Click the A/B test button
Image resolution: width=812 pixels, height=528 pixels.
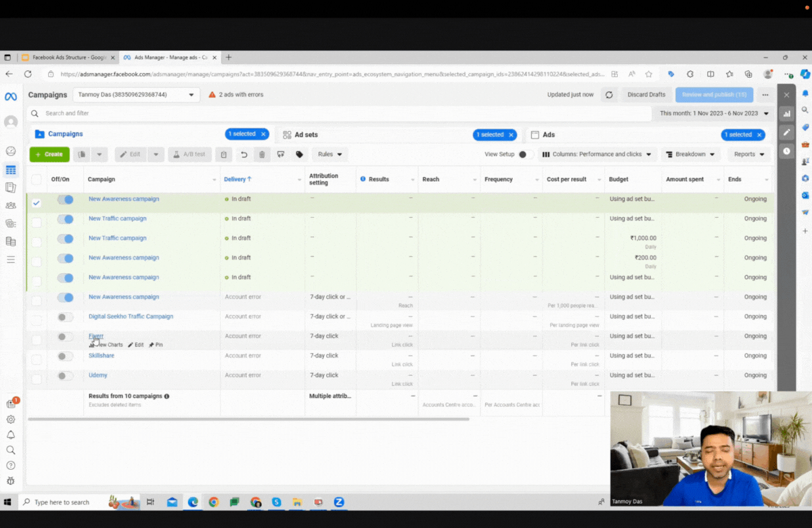click(190, 154)
